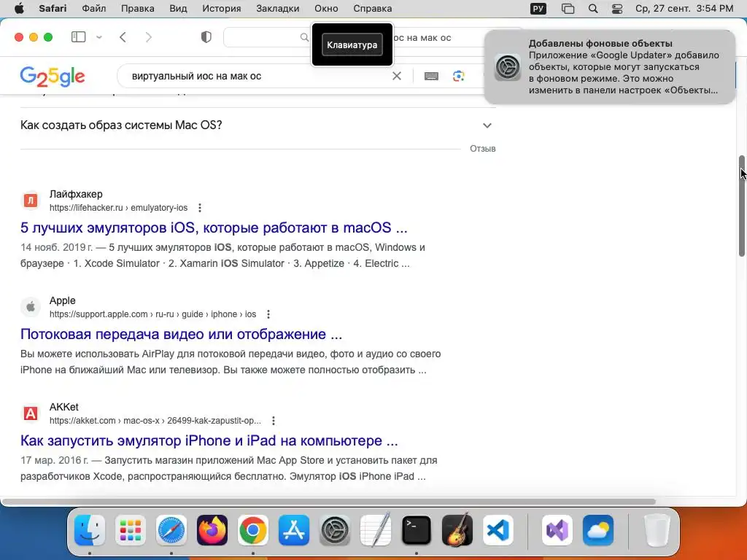This screenshot has height=560, width=747.
Task: Open the Закладки menu
Action: click(278, 8)
